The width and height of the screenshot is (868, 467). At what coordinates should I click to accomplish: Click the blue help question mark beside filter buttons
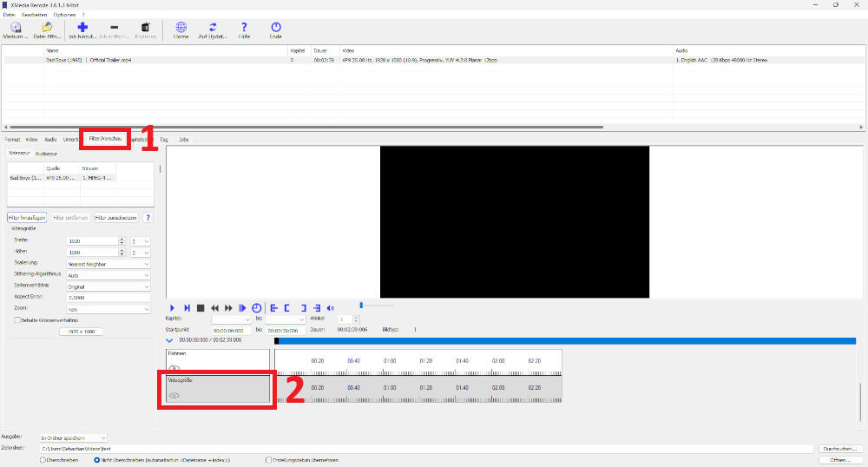(148, 218)
